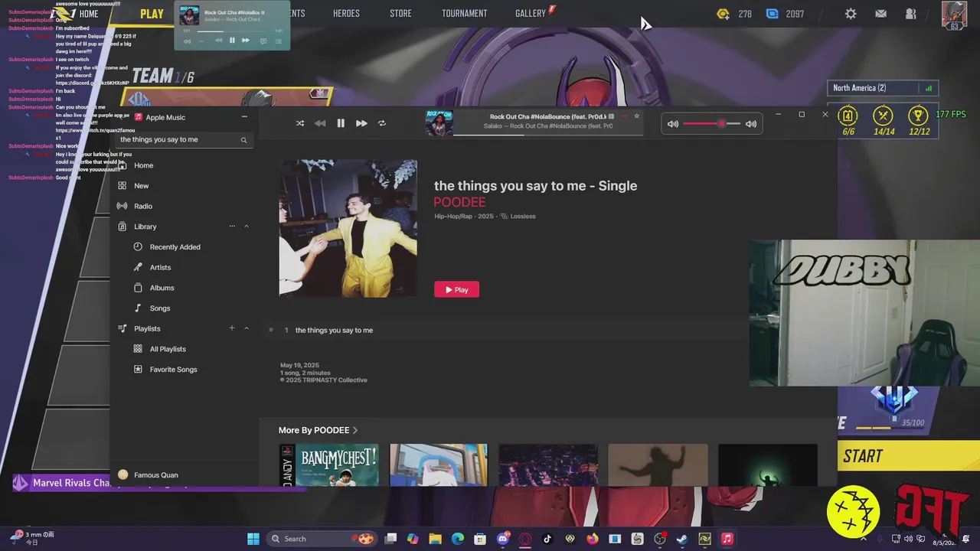The image size is (980, 551).
Task: Click the search field in Apple Music
Action: tap(184, 139)
